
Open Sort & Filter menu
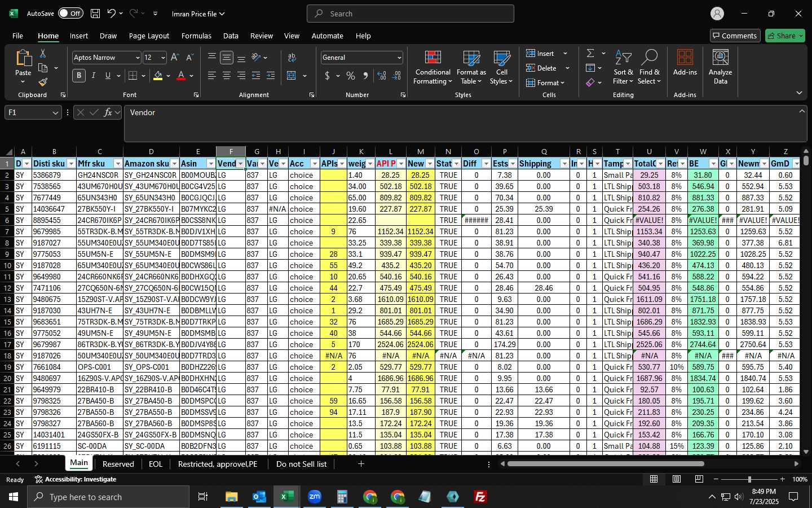(x=623, y=68)
